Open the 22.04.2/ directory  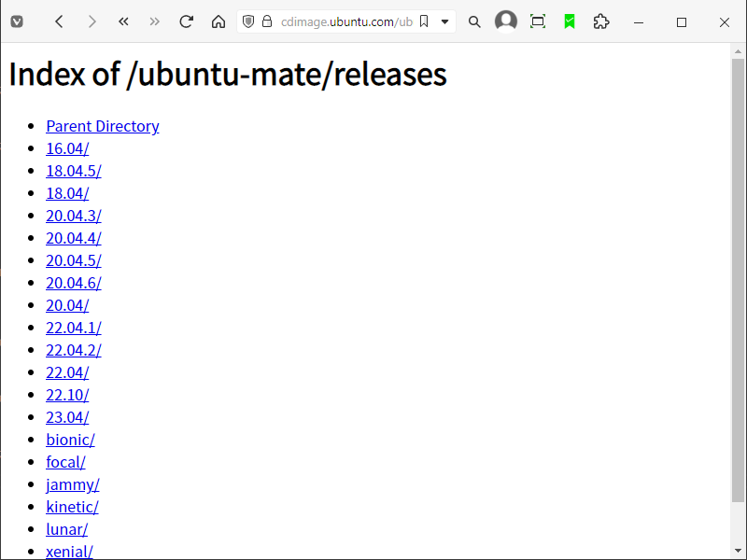pyautogui.click(x=74, y=350)
